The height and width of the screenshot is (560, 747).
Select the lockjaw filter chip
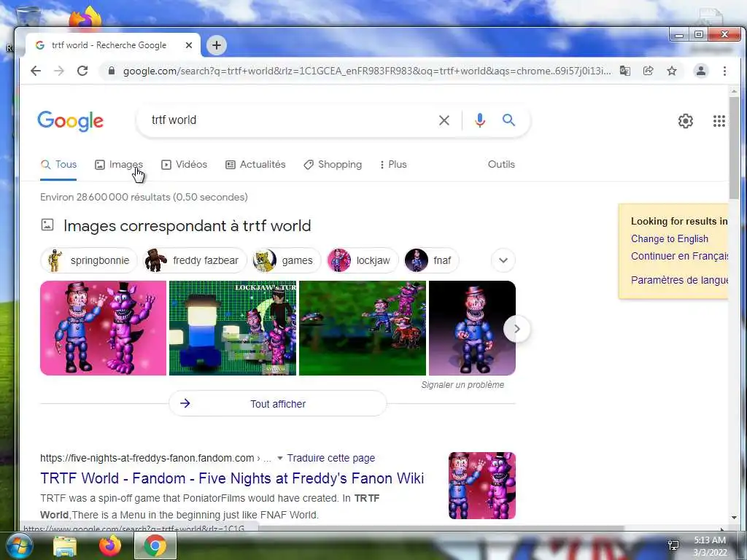click(x=362, y=260)
